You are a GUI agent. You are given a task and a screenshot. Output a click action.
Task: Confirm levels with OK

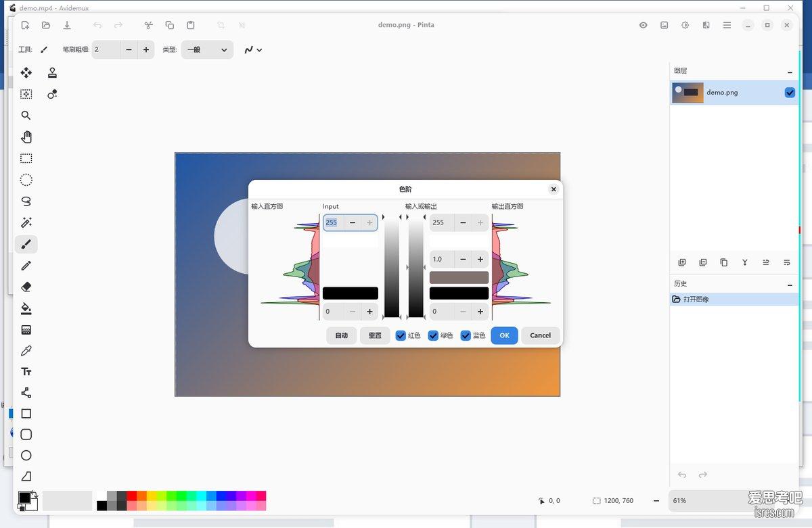504,335
